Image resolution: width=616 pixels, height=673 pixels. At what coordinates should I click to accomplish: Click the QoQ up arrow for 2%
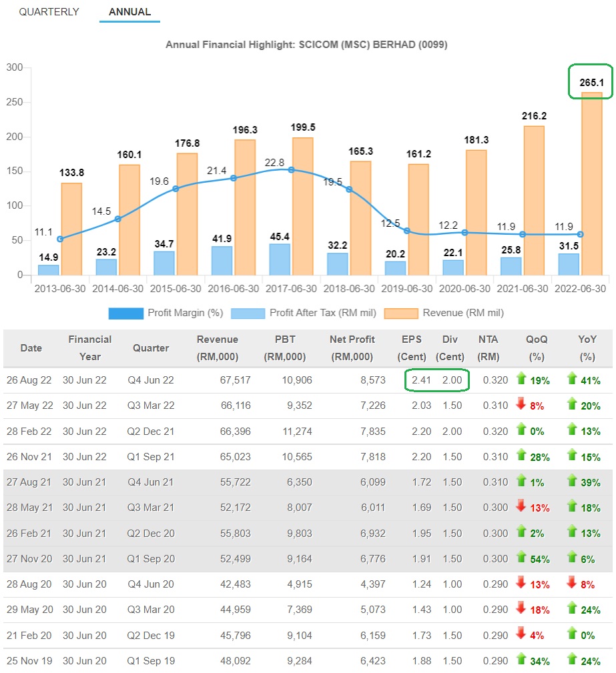pyautogui.click(x=521, y=532)
